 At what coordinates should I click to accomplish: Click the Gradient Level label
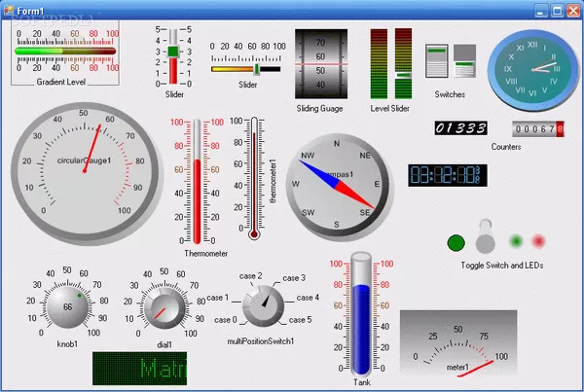(61, 82)
